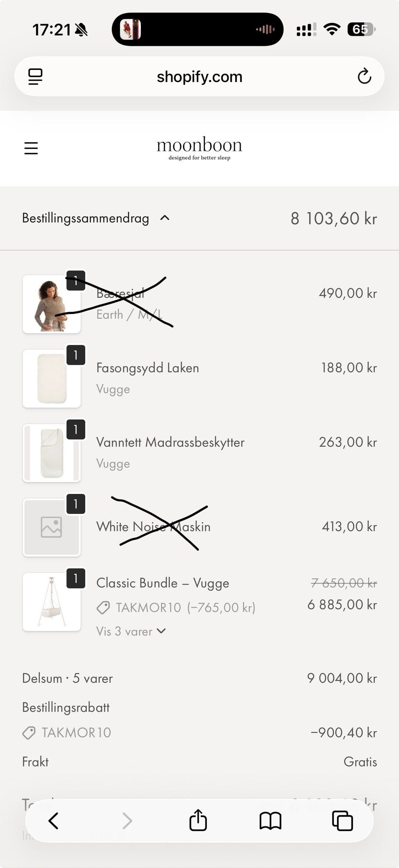Tap the Bæresjal product thumbnail

coord(52,304)
